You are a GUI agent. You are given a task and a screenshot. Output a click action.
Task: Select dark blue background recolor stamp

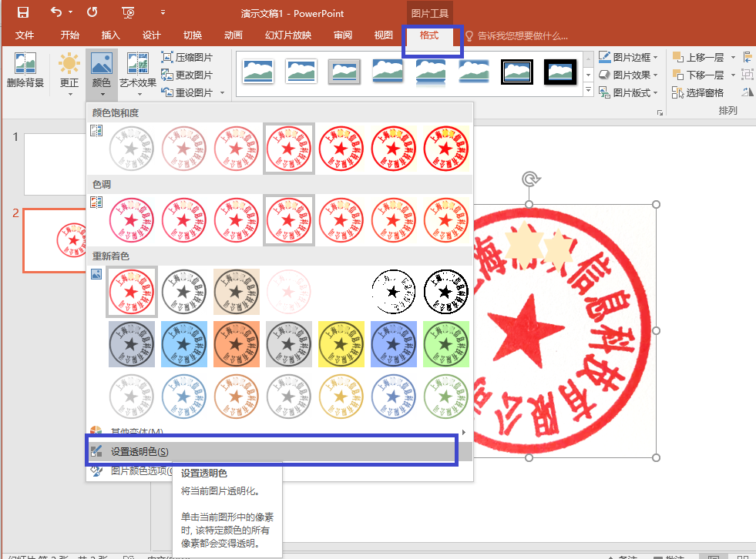394,344
